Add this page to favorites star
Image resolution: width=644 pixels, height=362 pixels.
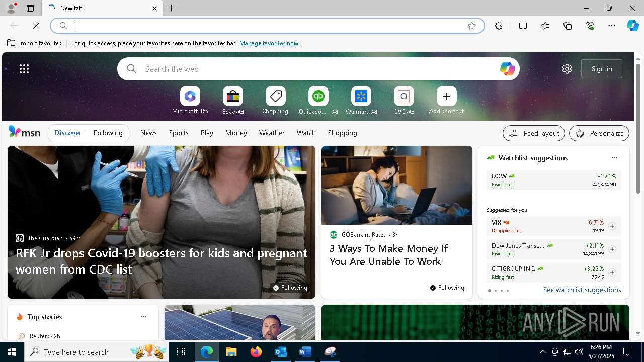(472, 26)
